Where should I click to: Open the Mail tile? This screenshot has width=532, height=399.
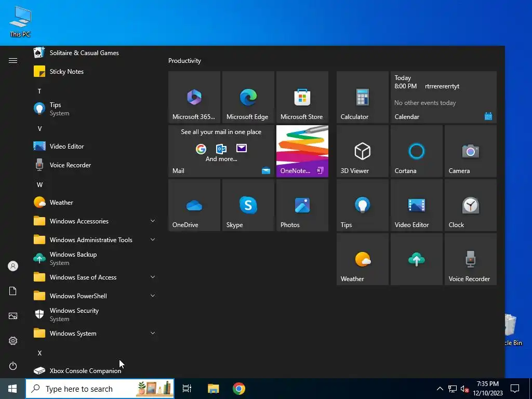click(x=221, y=151)
